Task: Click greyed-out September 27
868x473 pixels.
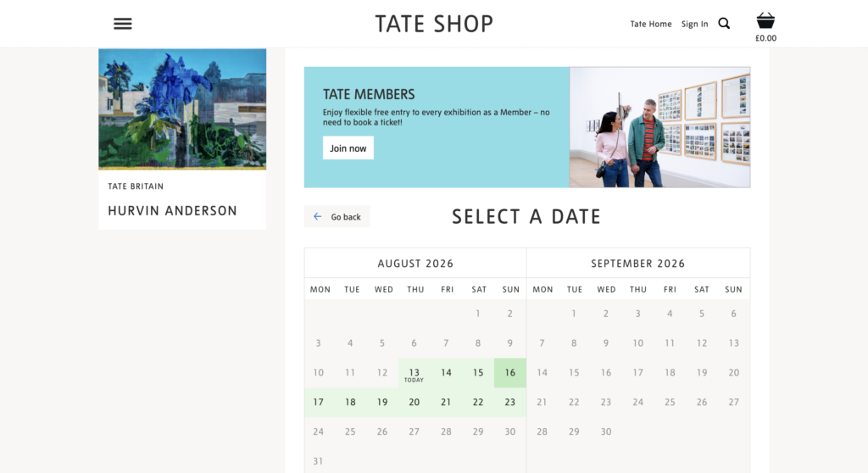Action: pos(733,402)
